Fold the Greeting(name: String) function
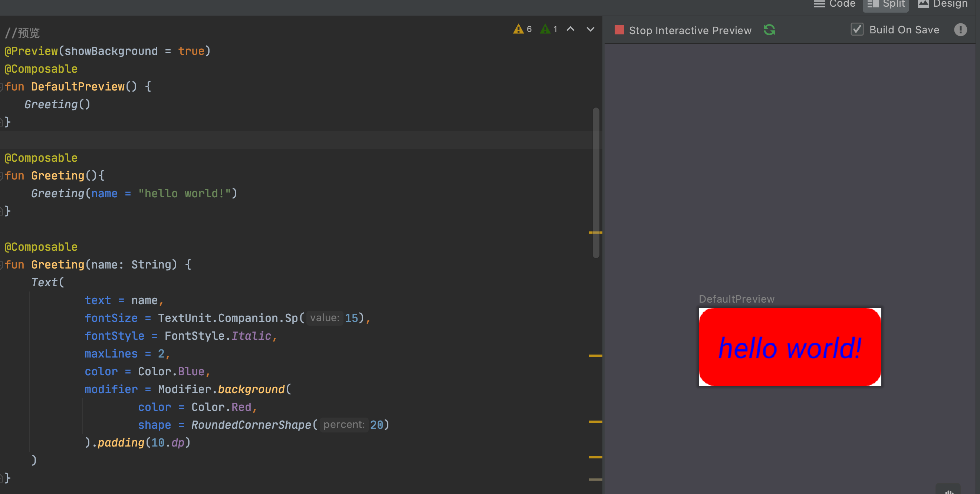980x494 pixels. pyautogui.click(x=1, y=265)
